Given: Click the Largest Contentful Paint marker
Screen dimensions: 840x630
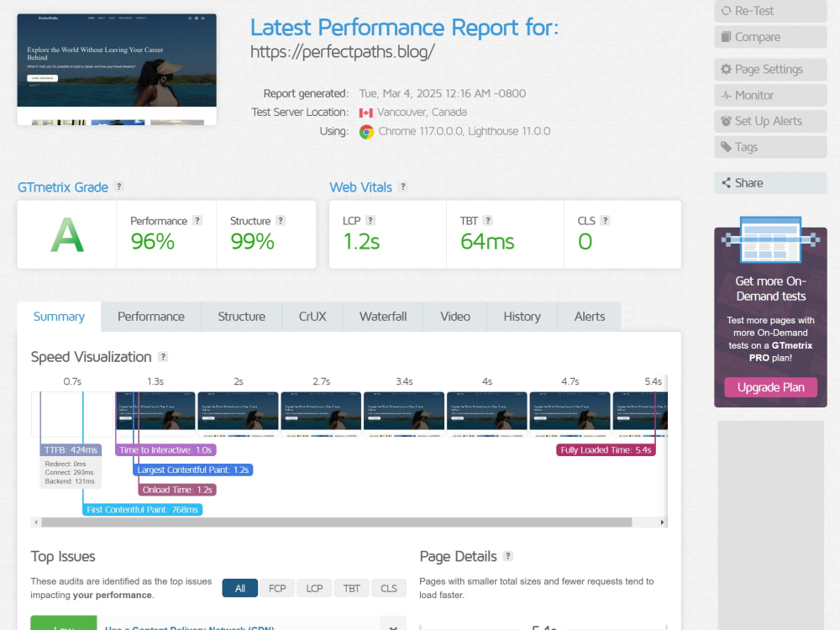Looking at the screenshot, I should pos(193,470).
